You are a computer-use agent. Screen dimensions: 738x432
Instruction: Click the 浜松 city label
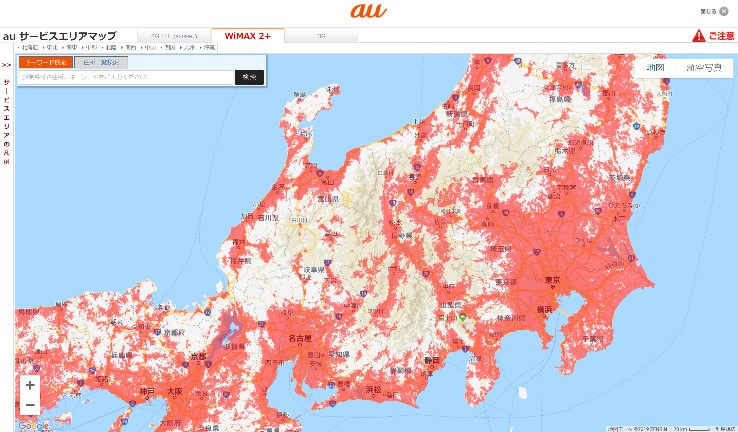point(373,390)
